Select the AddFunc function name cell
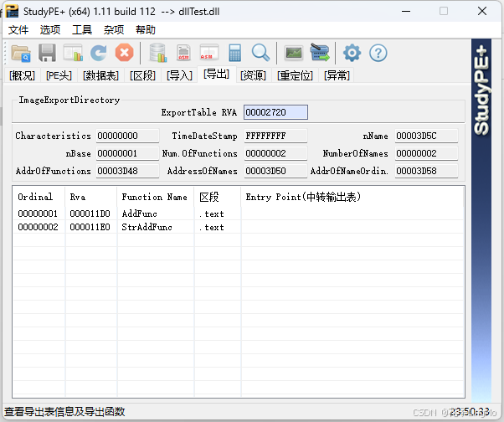This screenshot has height=422, width=504. (x=139, y=214)
